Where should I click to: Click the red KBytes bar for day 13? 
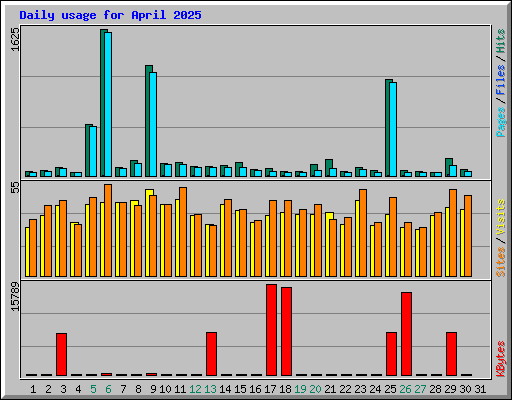pos(211,354)
